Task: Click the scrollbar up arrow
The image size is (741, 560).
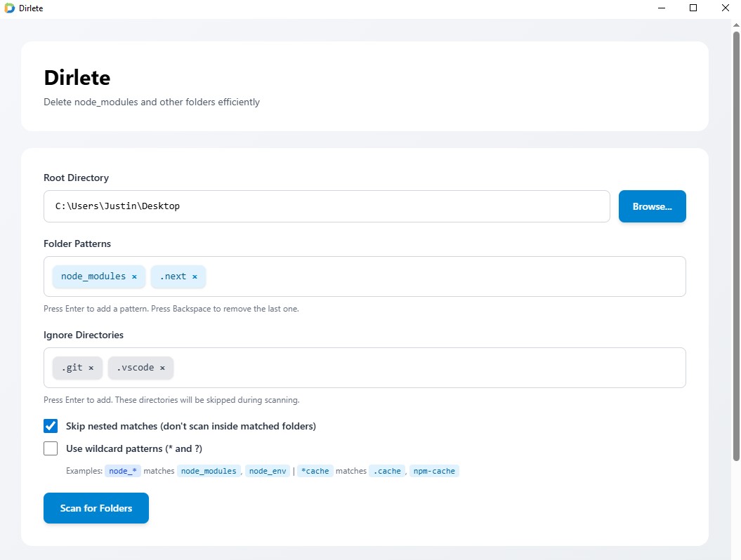Action: point(735,25)
